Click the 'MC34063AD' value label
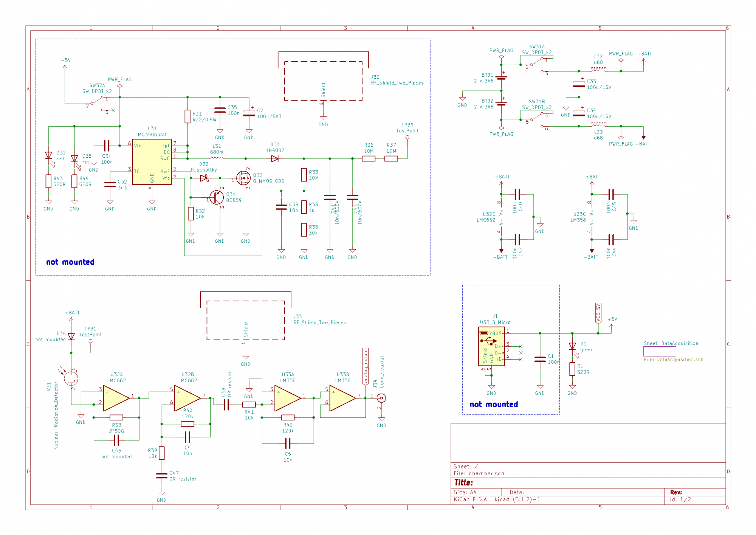The height and width of the screenshot is (535, 756). [x=152, y=134]
